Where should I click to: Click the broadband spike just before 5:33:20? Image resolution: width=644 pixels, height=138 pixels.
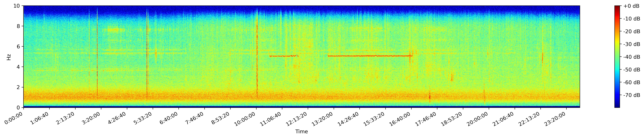[147, 53]
